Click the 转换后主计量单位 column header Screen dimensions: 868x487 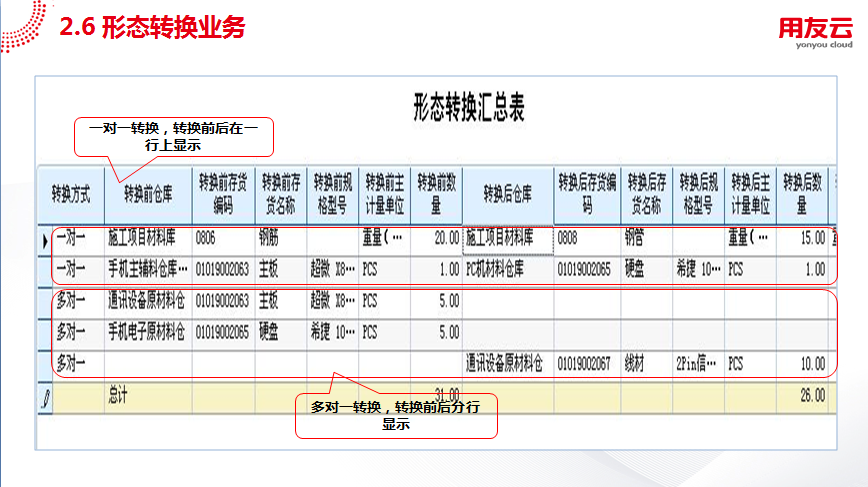click(751, 195)
